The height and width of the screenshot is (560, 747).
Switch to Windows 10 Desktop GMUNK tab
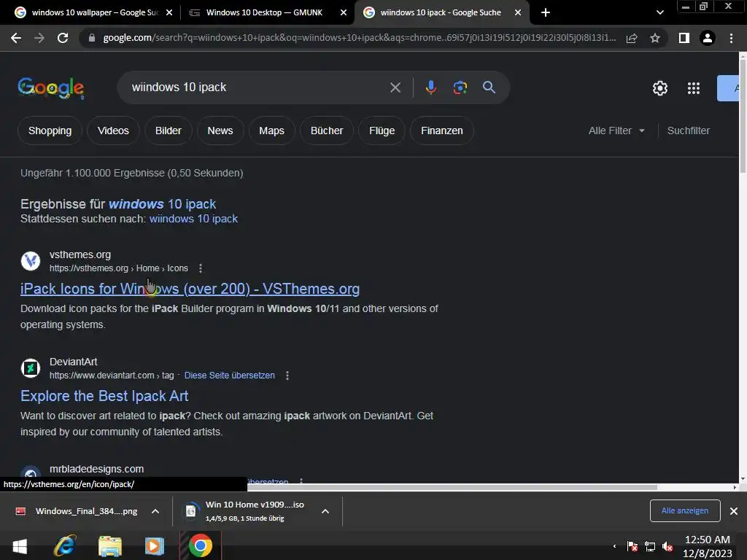[264, 12]
